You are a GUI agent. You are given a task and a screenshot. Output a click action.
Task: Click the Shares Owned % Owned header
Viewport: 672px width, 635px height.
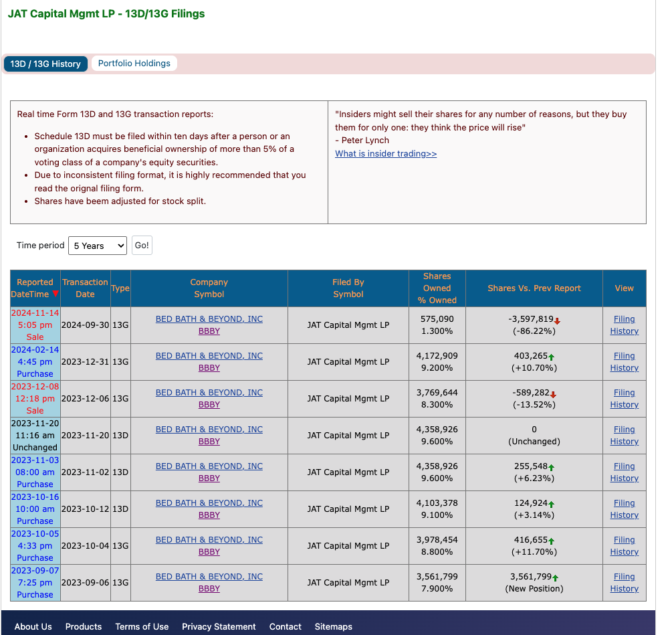(x=437, y=288)
